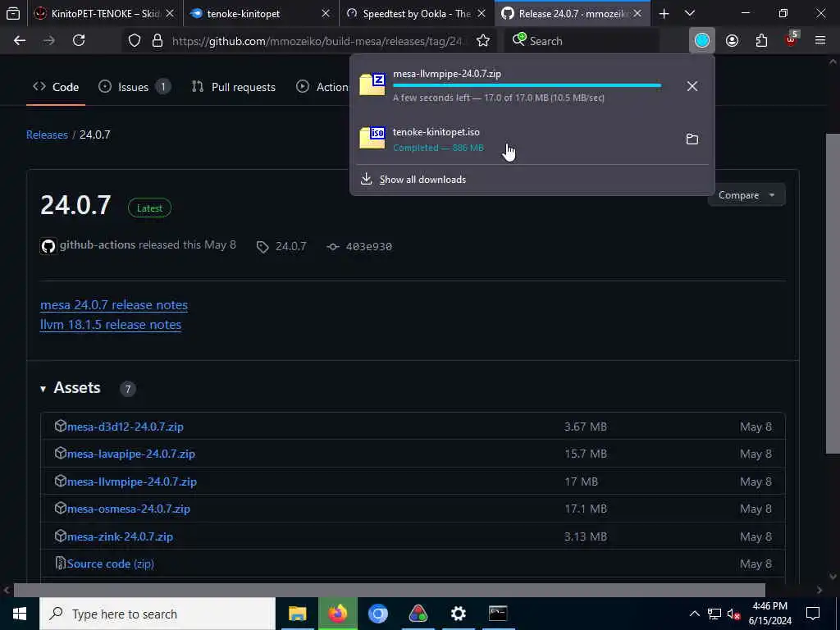Image resolution: width=840 pixels, height=630 pixels.
Task: Click the Firefox View icon in the tab bar
Action: pos(13,13)
